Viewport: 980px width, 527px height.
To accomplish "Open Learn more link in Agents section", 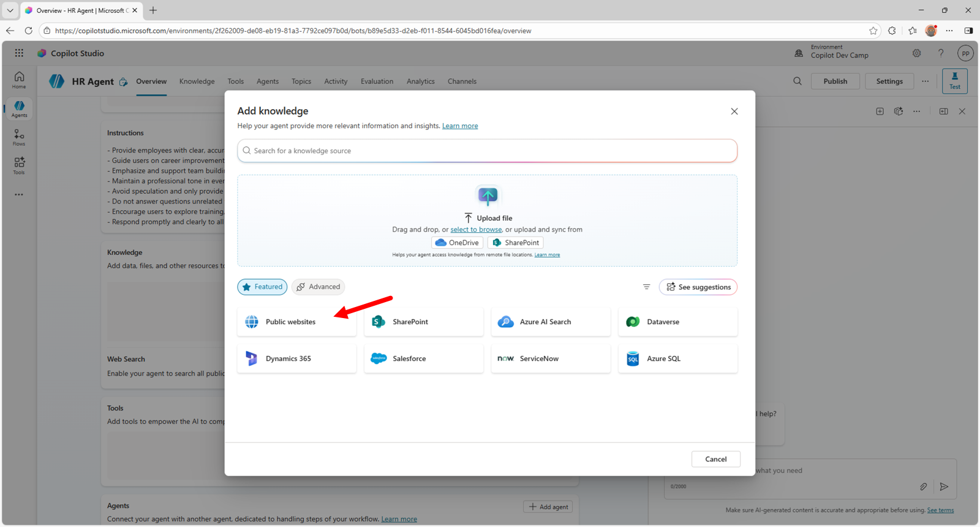I will tap(399, 519).
